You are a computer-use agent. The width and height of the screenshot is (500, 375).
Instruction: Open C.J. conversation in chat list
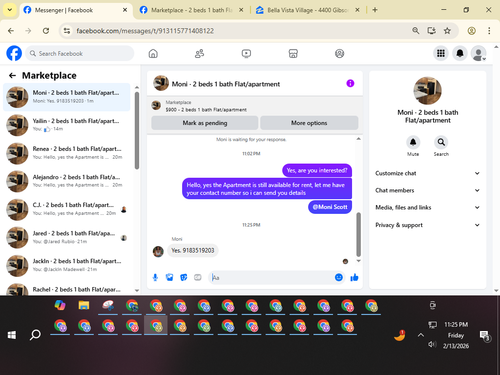point(67,209)
